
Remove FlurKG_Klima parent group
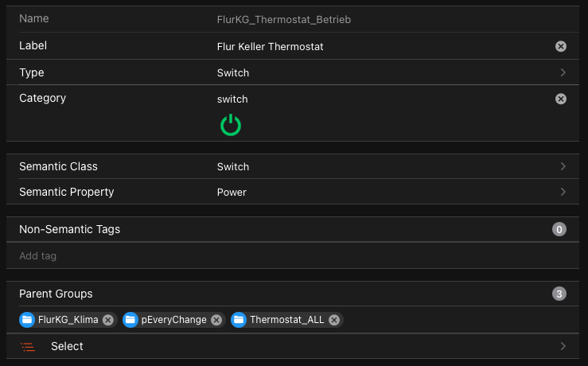click(108, 320)
